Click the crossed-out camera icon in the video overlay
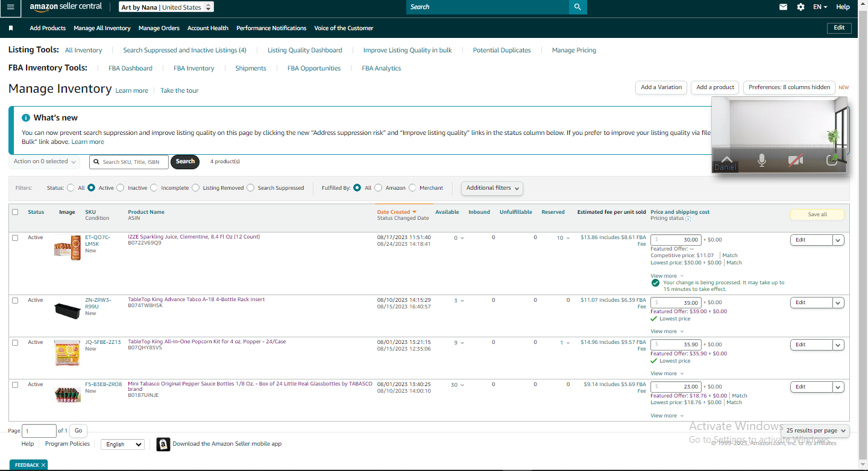Screen dimensions: 868x471 pyautogui.click(x=796, y=160)
